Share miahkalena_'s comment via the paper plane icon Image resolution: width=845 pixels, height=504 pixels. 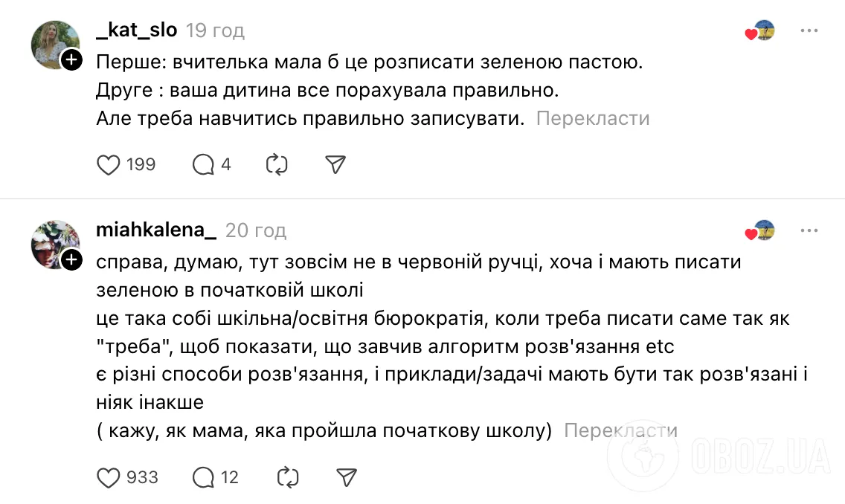click(346, 478)
